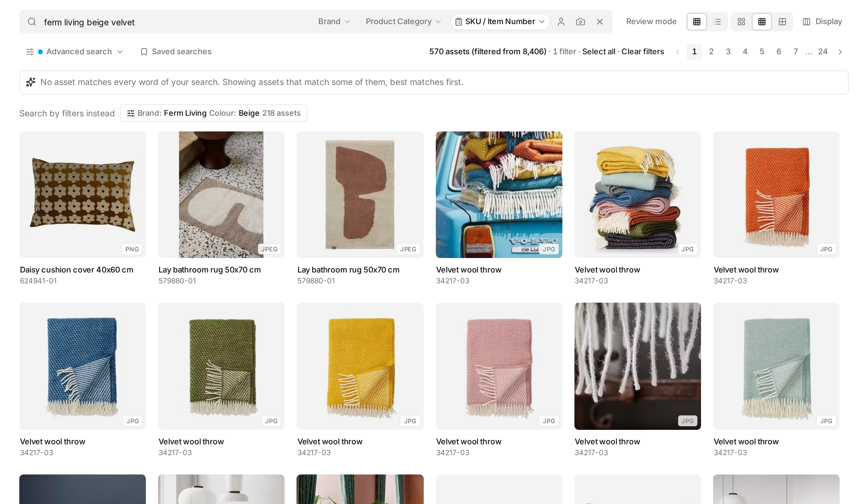Click Select all link

point(598,52)
